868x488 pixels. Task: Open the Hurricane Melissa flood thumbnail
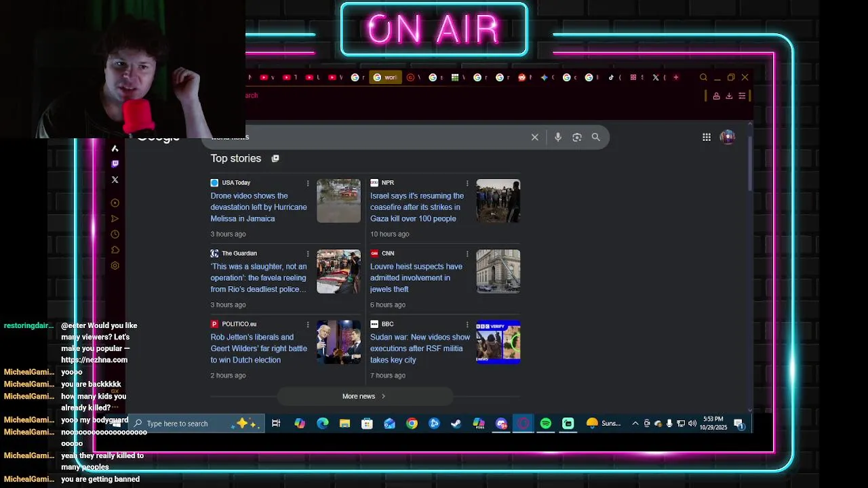click(x=338, y=201)
